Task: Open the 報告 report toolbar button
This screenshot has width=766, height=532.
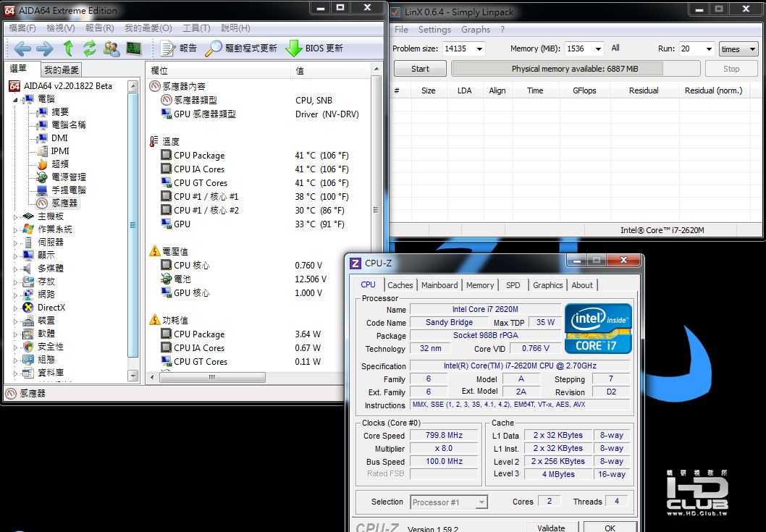Action: [179, 48]
